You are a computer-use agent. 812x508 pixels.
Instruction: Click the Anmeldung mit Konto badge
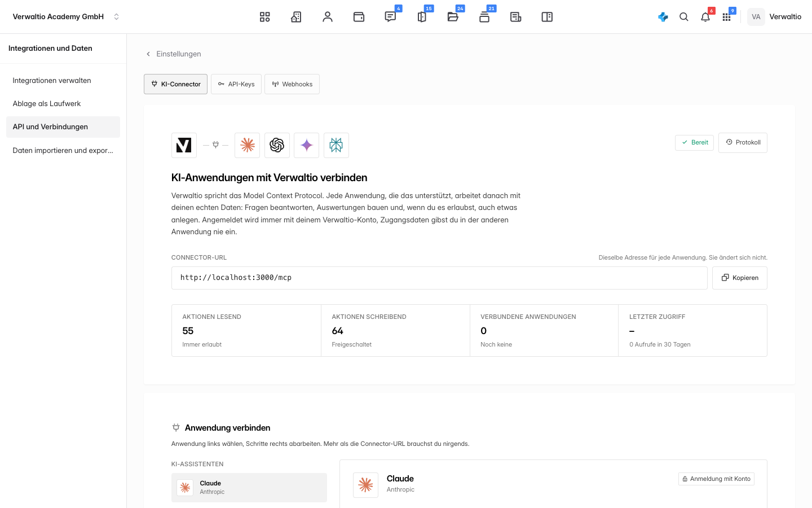[x=716, y=479]
